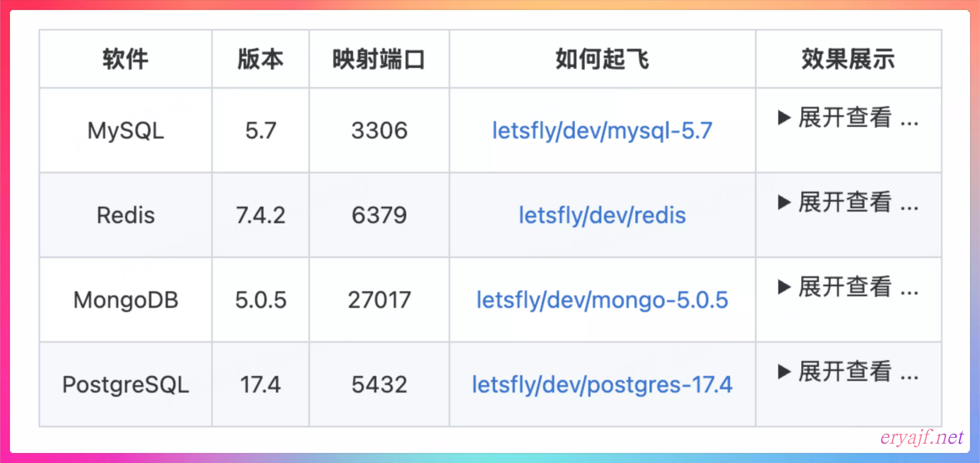980x463 pixels.
Task: Click version 5.0.5 cell
Action: [x=261, y=300]
